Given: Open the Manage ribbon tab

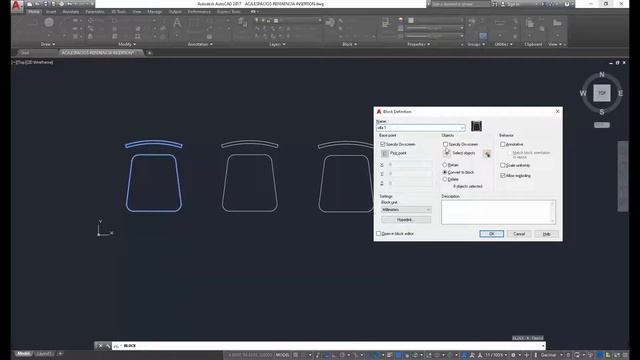Looking at the screenshot, I should coord(154,12).
